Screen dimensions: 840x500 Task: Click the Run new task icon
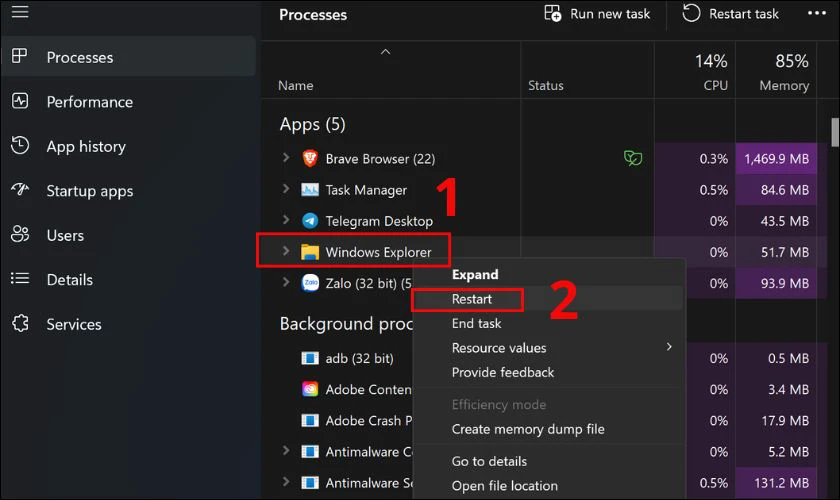pos(552,13)
